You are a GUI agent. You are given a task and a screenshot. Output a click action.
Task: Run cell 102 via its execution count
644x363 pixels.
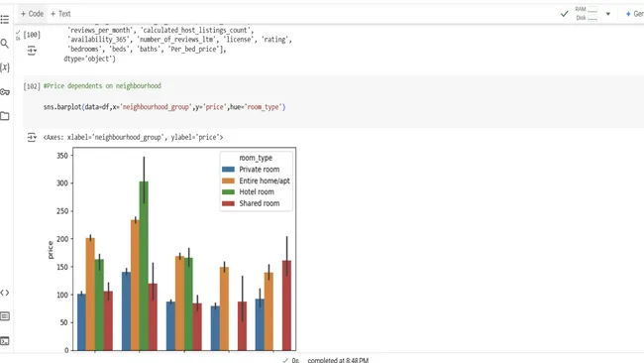(32, 86)
